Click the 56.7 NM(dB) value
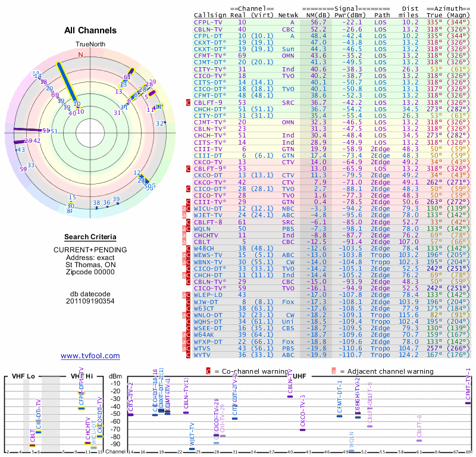The image size is (476, 457). [318, 23]
